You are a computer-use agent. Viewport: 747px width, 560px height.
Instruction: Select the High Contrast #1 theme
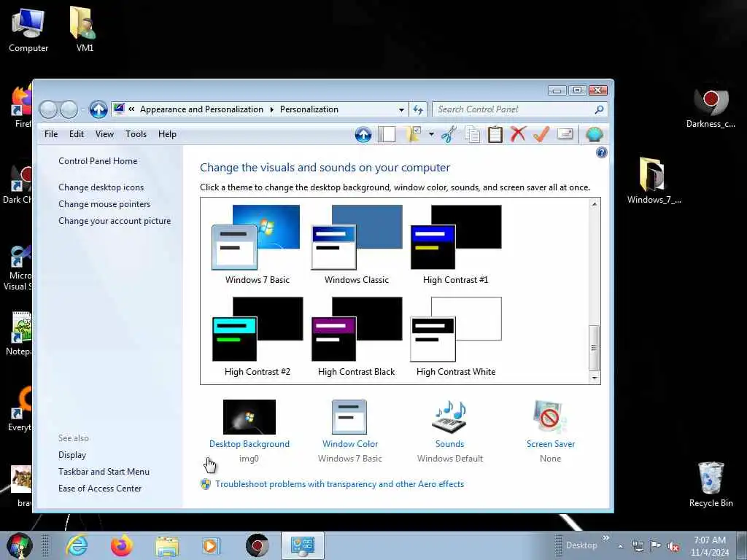click(456, 245)
